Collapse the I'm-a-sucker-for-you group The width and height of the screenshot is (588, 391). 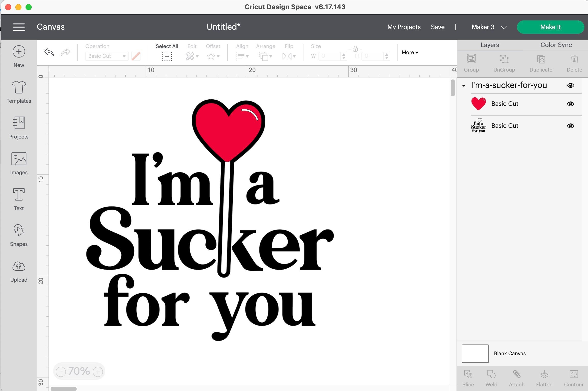464,85
